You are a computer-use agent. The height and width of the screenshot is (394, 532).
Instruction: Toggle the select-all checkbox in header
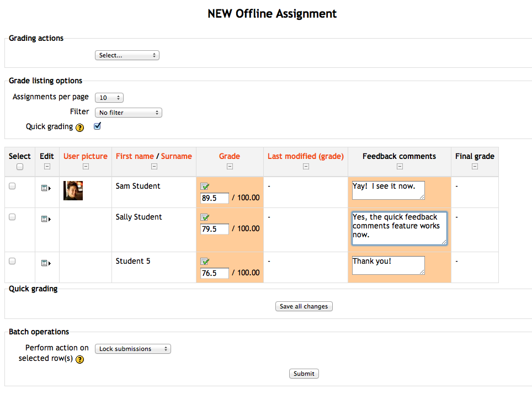click(x=20, y=167)
